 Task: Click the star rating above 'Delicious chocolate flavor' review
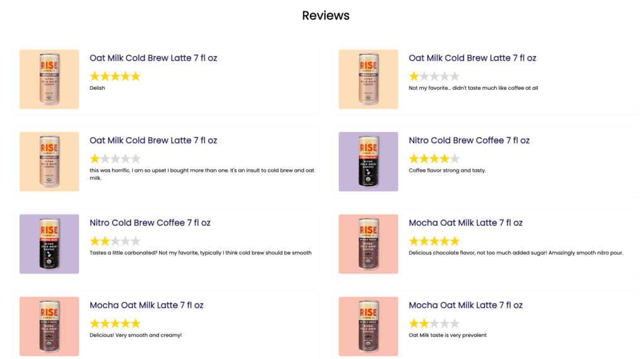tap(434, 241)
